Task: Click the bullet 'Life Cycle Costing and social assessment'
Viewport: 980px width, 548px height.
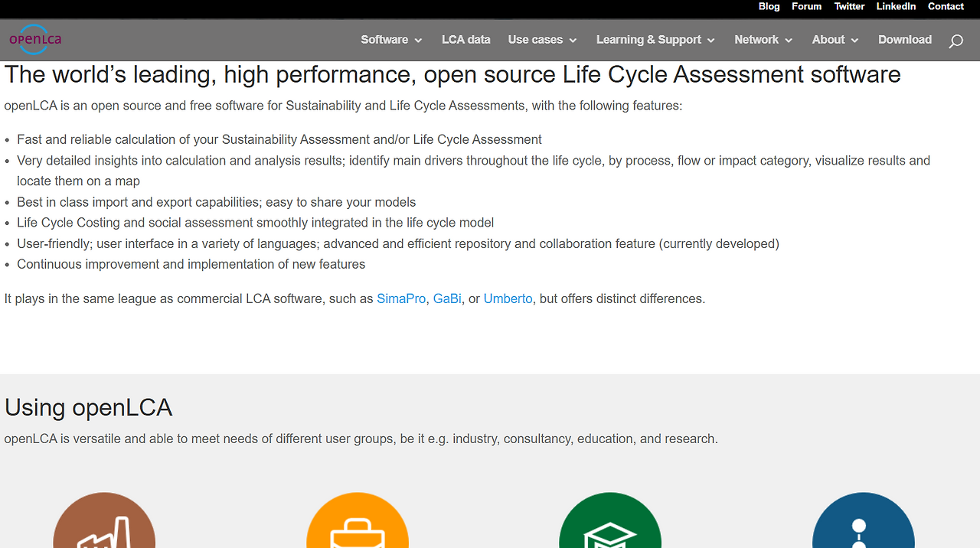Action: tap(256, 223)
